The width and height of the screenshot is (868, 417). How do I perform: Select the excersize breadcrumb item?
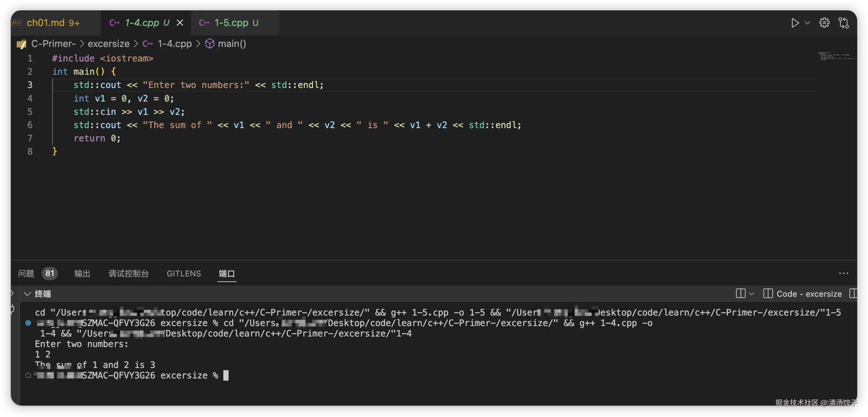[x=109, y=44]
